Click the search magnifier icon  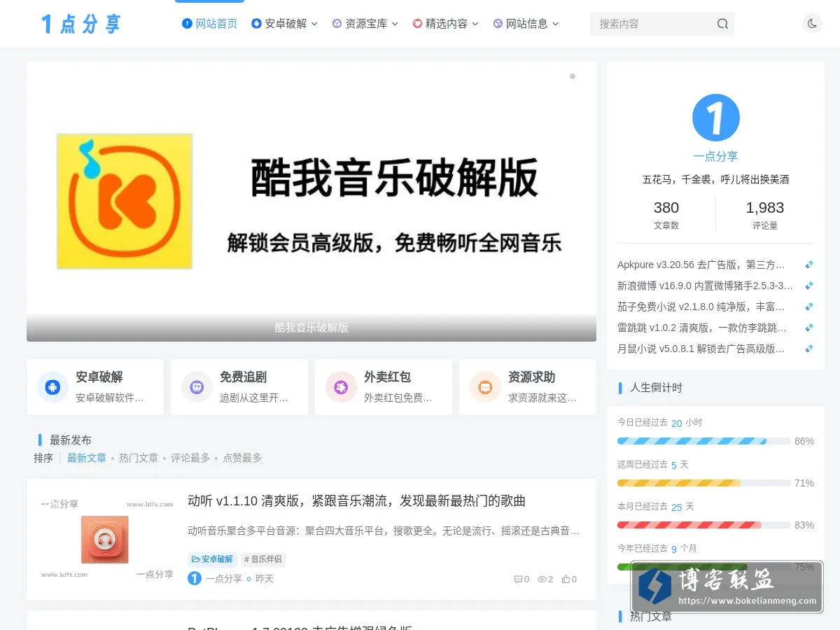tap(722, 24)
